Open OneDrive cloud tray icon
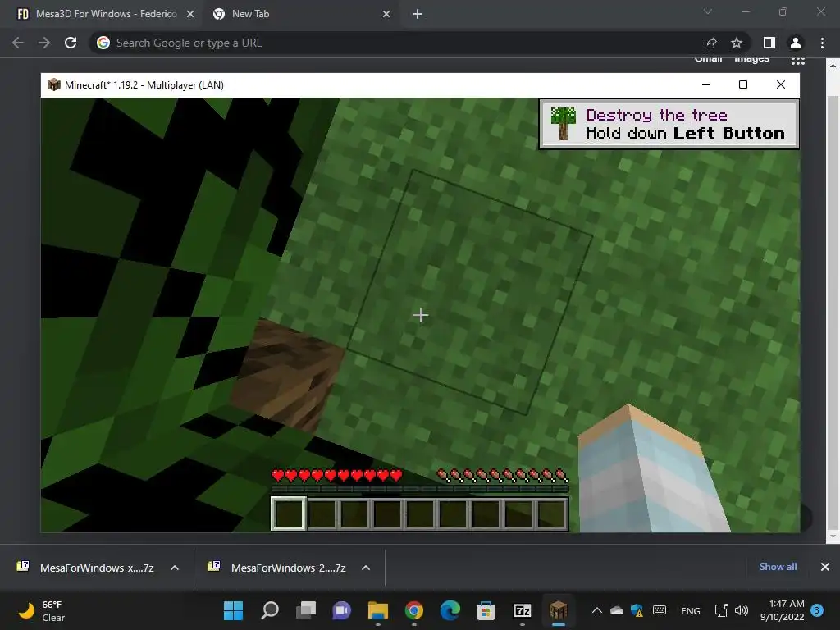Screen dimensions: 840x630 (617, 610)
